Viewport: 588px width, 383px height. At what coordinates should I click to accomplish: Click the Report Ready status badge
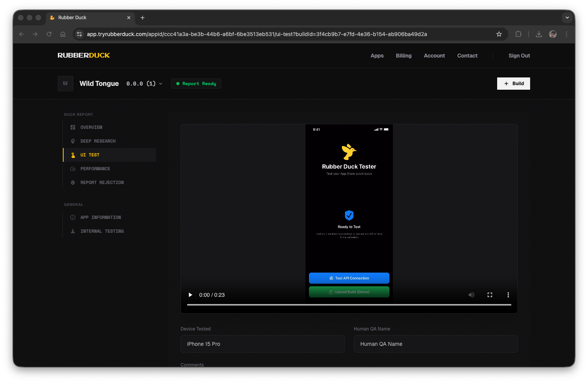click(x=196, y=83)
